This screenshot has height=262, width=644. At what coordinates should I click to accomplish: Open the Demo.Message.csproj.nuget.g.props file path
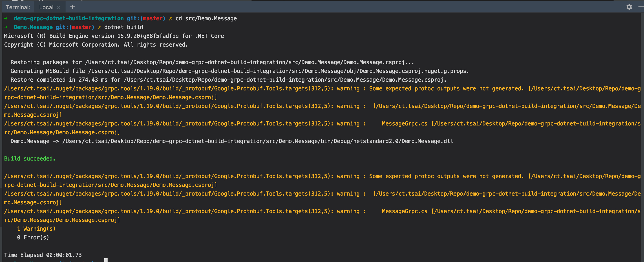(279, 71)
